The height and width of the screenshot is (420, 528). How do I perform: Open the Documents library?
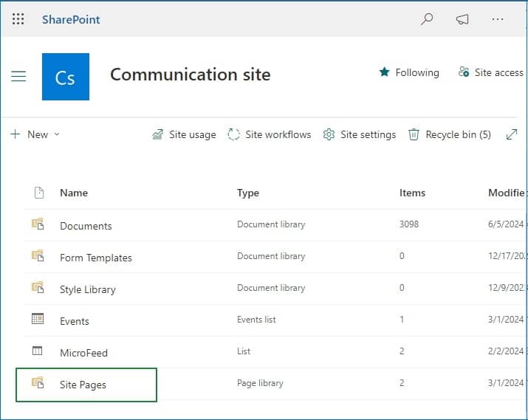click(86, 226)
